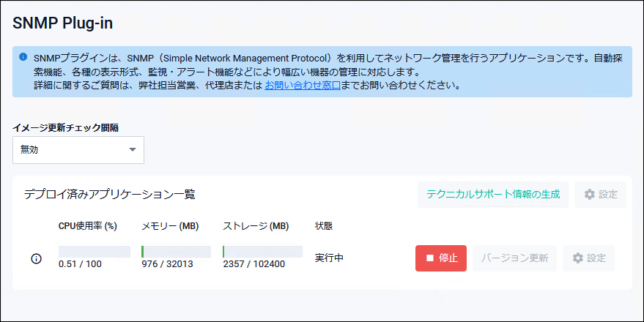Open the イメージ更新チェック間隔 dropdown showing 無効
The width and height of the screenshot is (644, 322).
(x=78, y=149)
